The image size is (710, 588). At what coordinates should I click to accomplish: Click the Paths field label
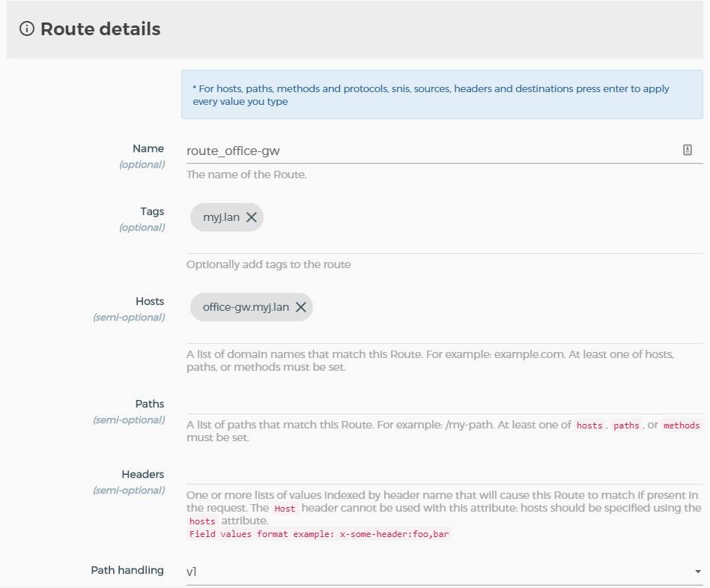tap(149, 404)
